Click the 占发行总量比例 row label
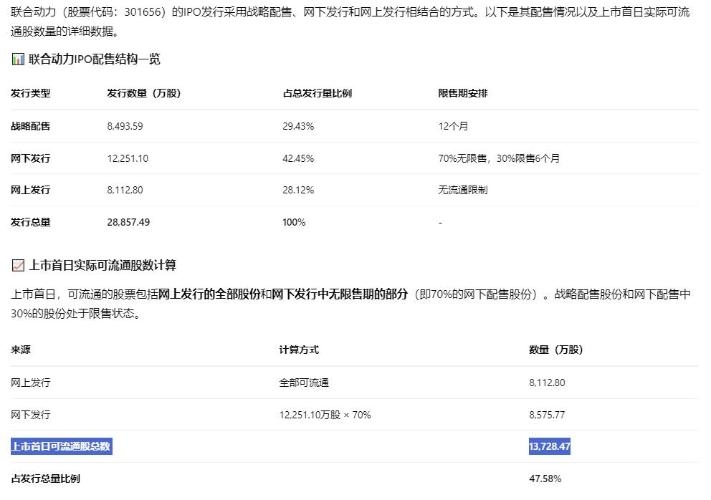Screen dimensions: 711x500 (x=45, y=479)
